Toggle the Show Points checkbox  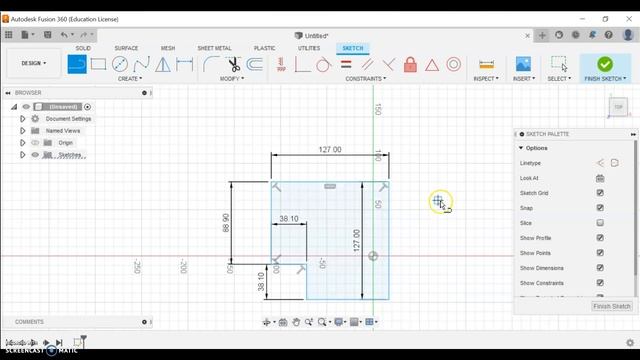pos(600,253)
